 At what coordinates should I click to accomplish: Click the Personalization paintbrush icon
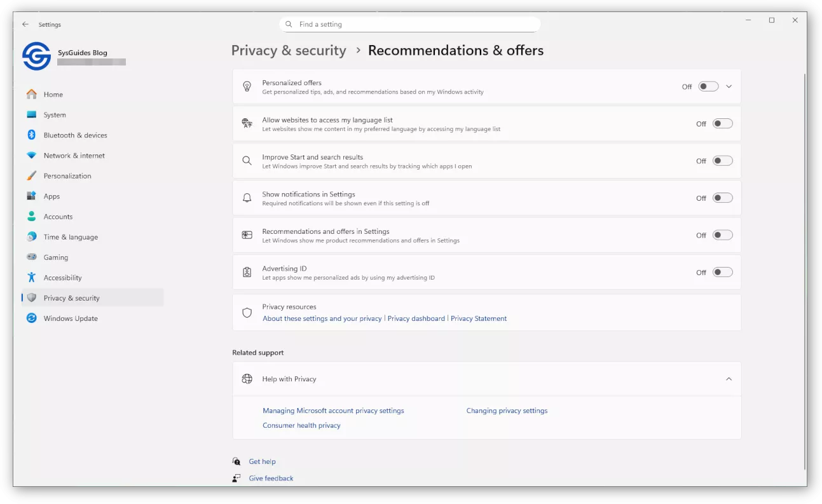pos(31,175)
